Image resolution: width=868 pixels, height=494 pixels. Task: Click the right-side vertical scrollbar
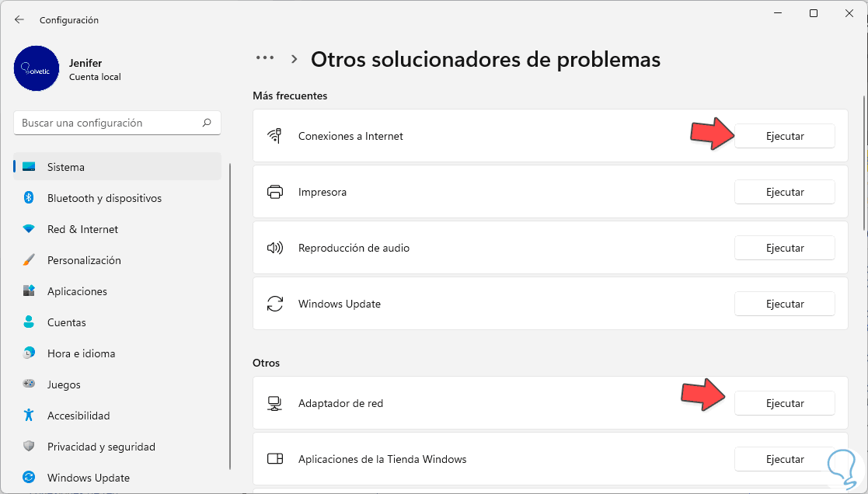point(863,163)
